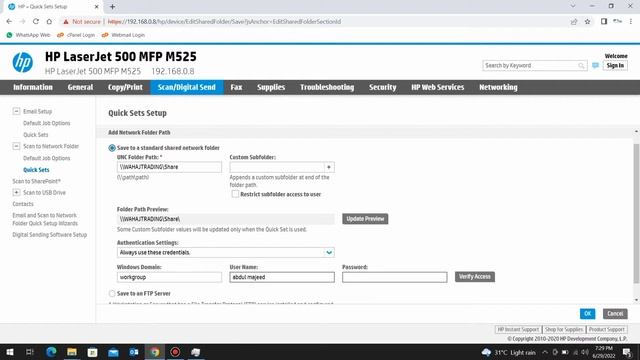Image resolution: width=640 pixels, height=360 pixels.
Task: Open the Copy/Print tab
Action: coord(125,87)
